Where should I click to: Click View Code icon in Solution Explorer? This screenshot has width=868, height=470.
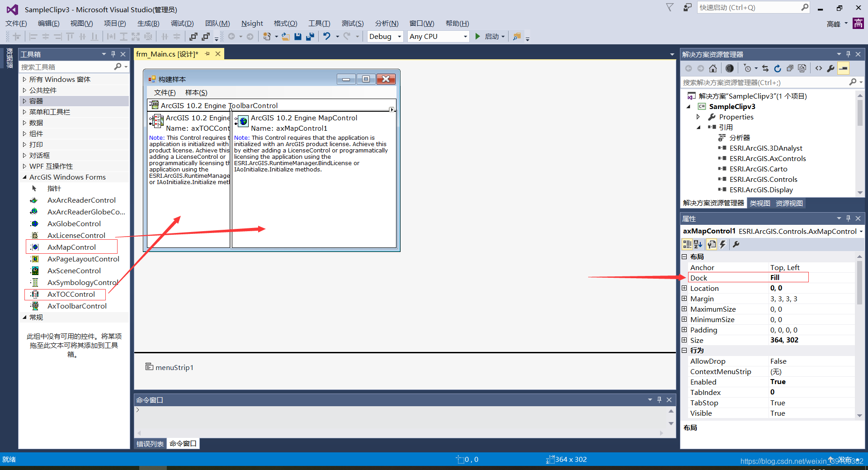click(819, 68)
